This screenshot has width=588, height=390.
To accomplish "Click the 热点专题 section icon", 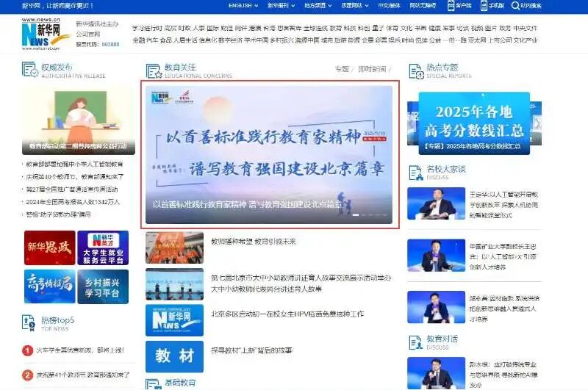I will click(x=416, y=71).
